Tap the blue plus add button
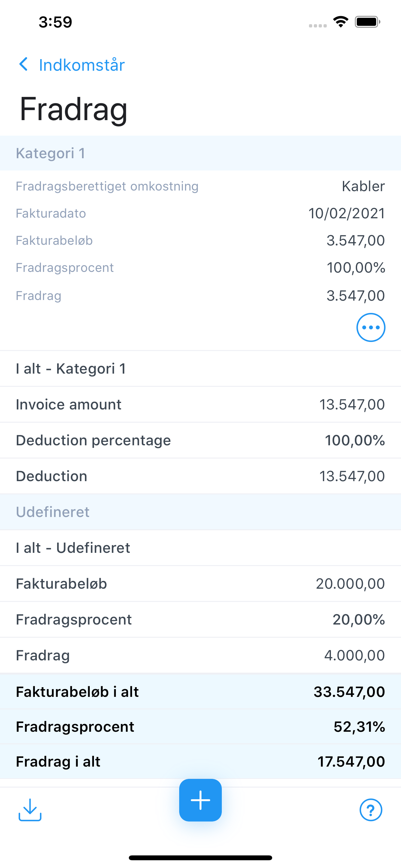Screen dimensions: 401x868 coord(200,800)
